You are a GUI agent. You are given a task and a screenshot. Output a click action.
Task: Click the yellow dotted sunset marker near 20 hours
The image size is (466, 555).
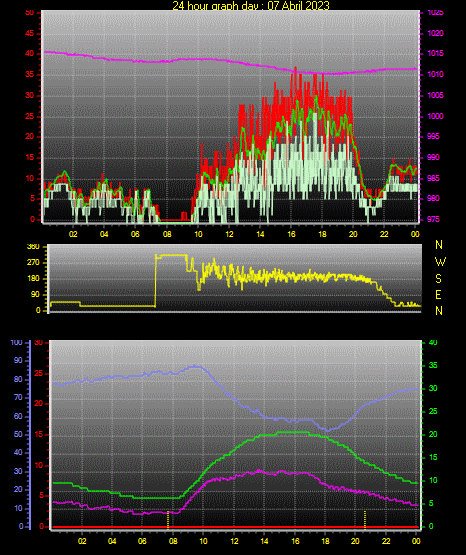pos(365,520)
